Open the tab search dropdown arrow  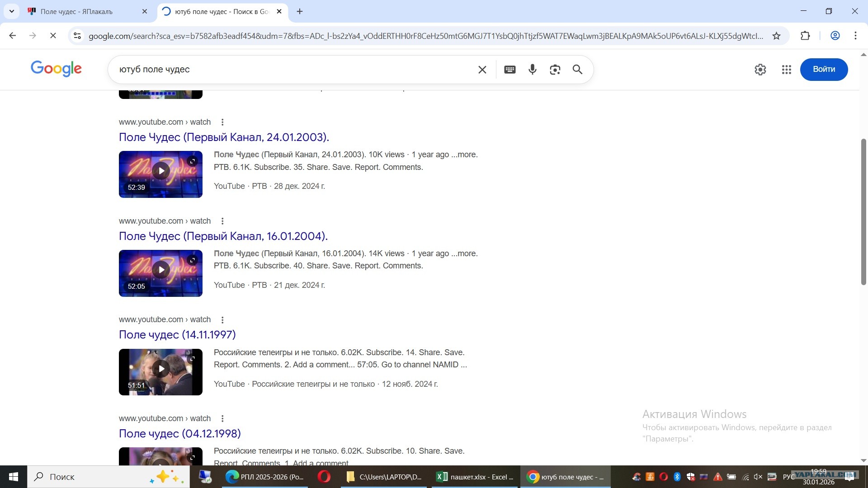(12, 11)
